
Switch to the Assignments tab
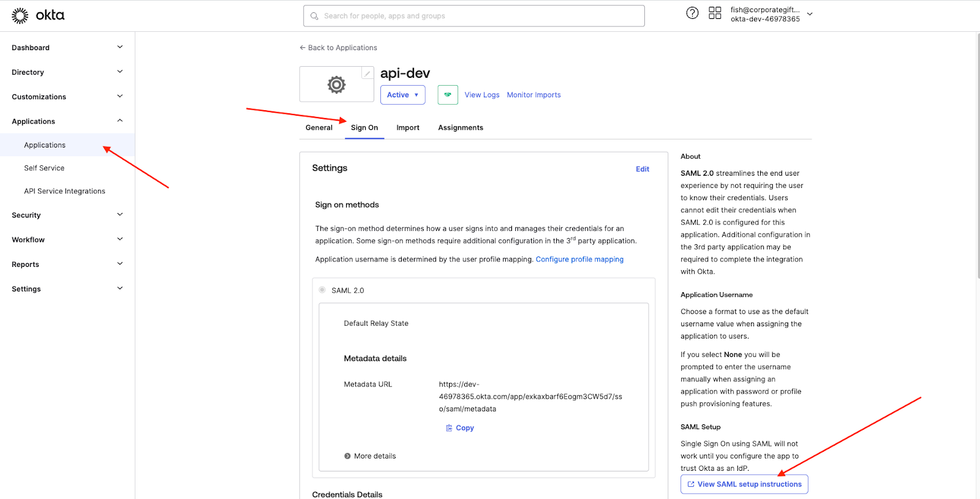460,128
